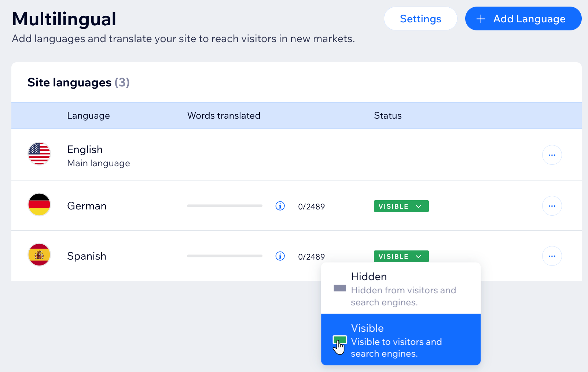Image resolution: width=588 pixels, height=372 pixels.
Task: Click the Spanish translation progress bar
Action: [x=225, y=256]
